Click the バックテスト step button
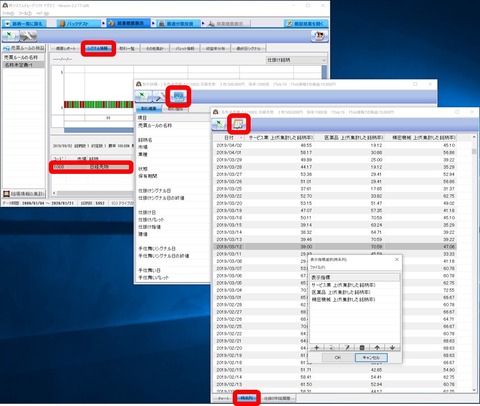The width and height of the screenshot is (480, 406). pos(78,23)
